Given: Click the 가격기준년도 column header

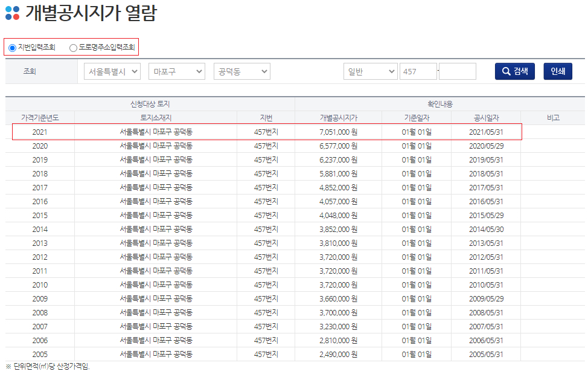Looking at the screenshot, I should pyautogui.click(x=40, y=118).
